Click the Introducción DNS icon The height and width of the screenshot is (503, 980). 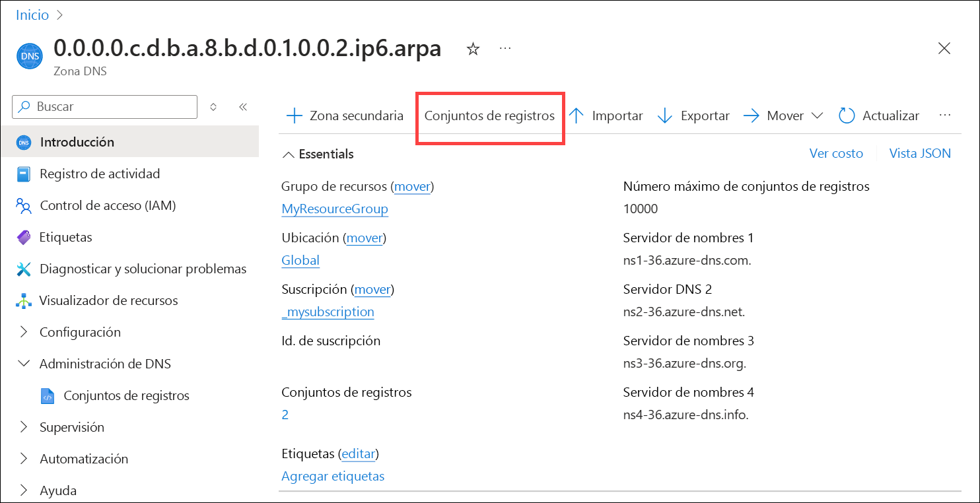click(24, 142)
